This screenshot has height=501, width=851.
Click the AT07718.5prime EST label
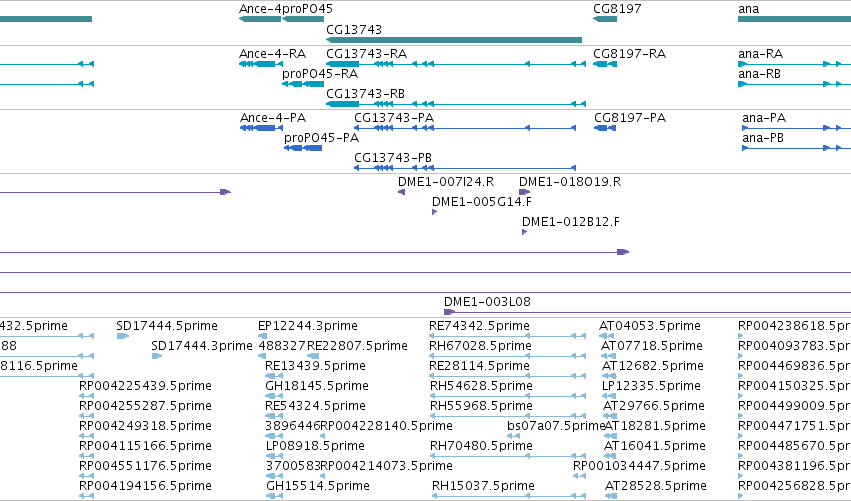652,346
